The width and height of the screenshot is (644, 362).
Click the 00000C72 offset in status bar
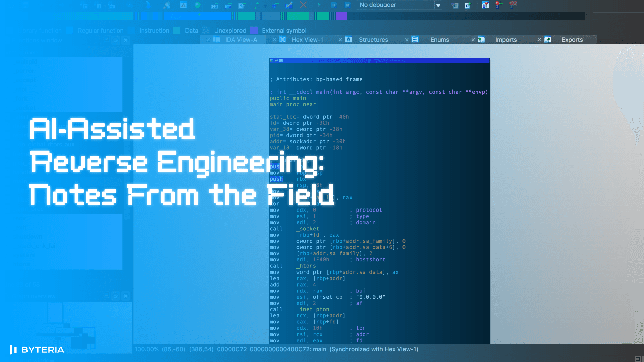232,349
